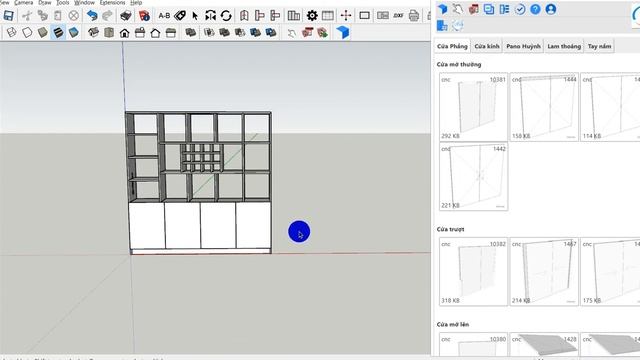The width and height of the screenshot is (640, 360).
Task: Click the red component boxes panel icon
Action: pos(473,9)
